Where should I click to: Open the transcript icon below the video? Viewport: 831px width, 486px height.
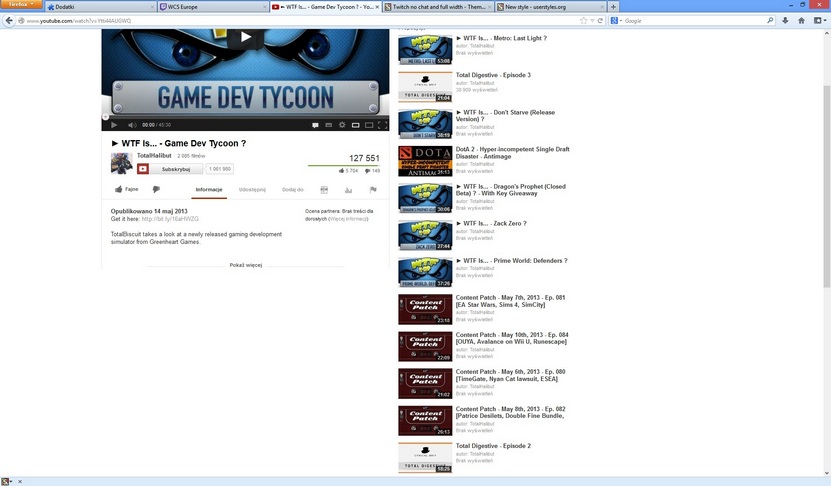324,190
